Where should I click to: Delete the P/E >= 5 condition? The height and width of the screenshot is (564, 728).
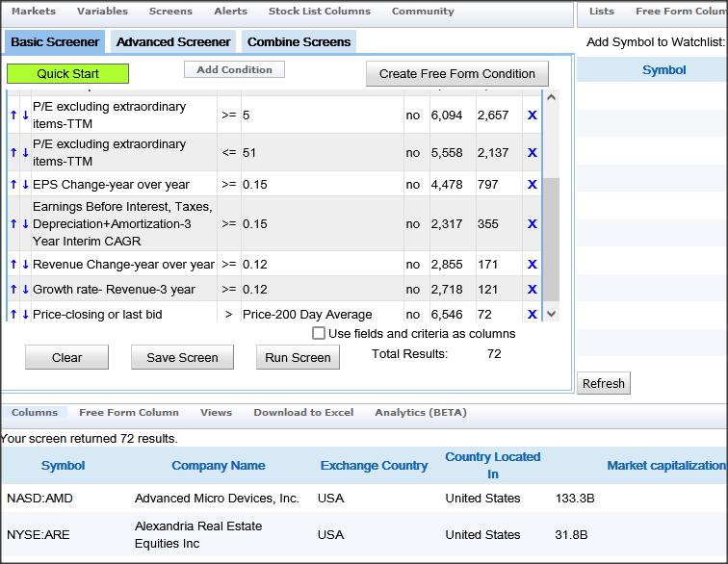tap(532, 115)
